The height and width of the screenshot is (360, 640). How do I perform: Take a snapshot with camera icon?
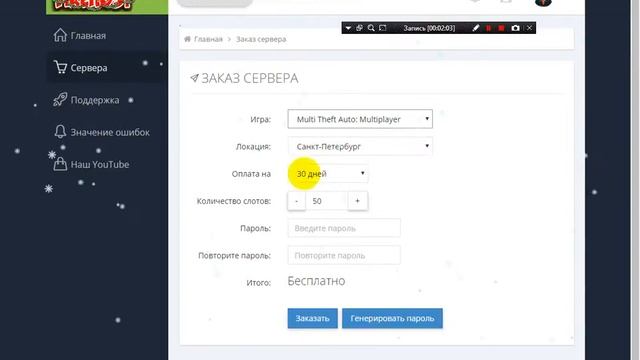[x=516, y=28]
